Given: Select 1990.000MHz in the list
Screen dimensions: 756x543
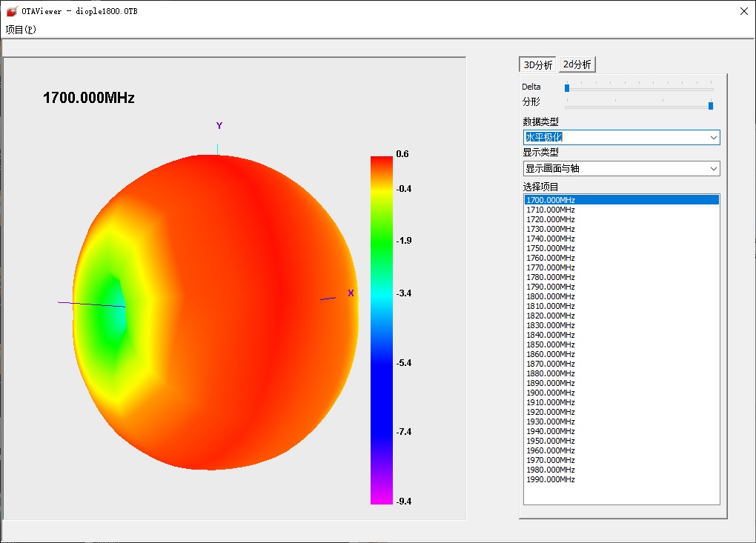Looking at the screenshot, I should 622,479.
